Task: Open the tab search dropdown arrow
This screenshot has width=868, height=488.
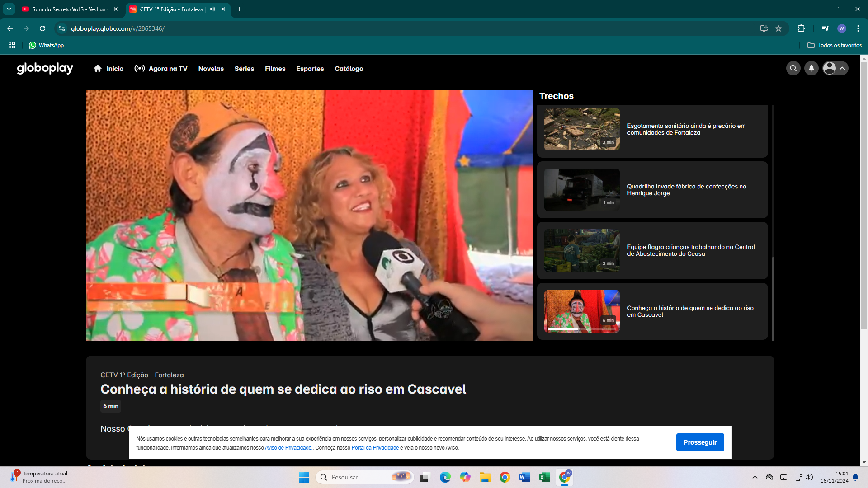Action: pos(9,9)
